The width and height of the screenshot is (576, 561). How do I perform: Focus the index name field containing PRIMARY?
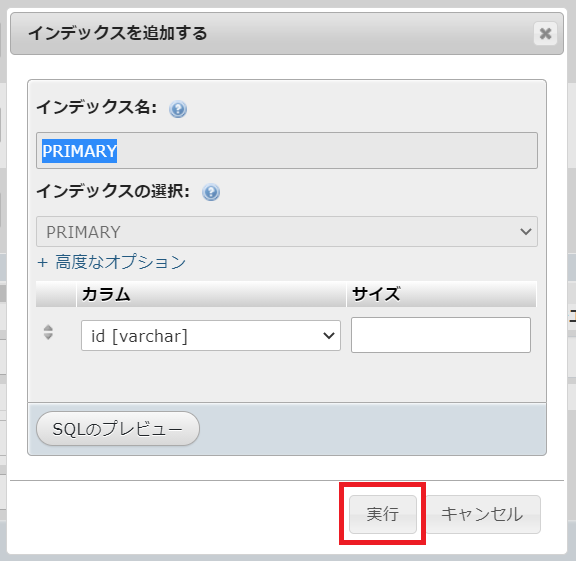[287, 151]
